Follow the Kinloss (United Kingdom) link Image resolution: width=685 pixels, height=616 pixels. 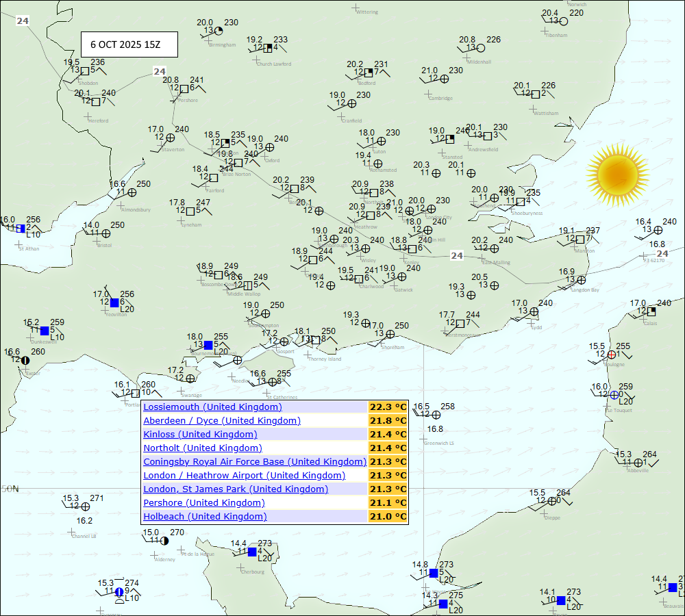tap(200, 435)
